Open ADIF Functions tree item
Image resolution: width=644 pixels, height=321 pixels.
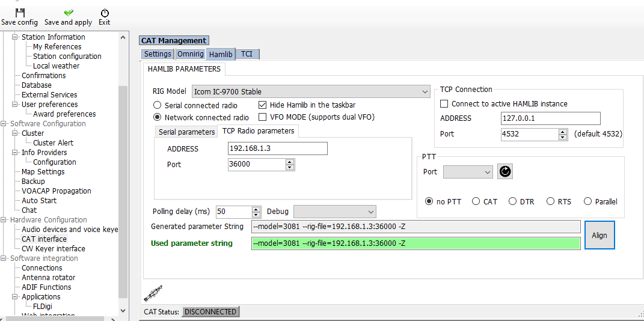pyautogui.click(x=46, y=287)
